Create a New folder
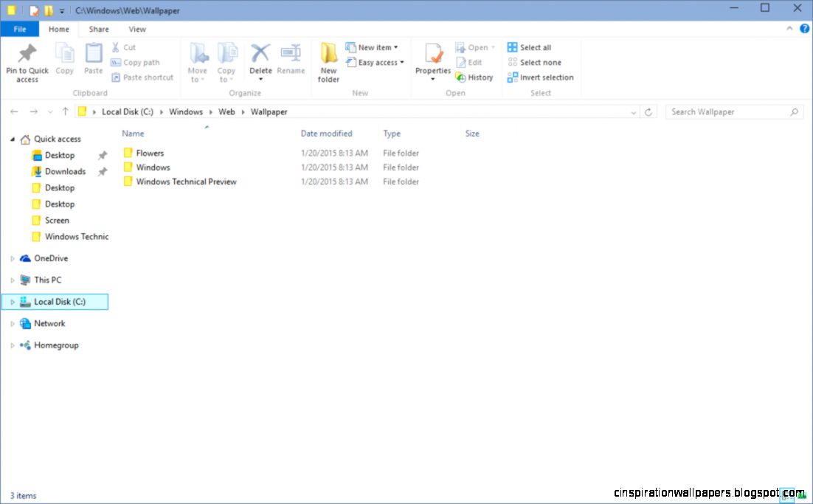Viewport: 813px width, 504px height. pyautogui.click(x=328, y=62)
